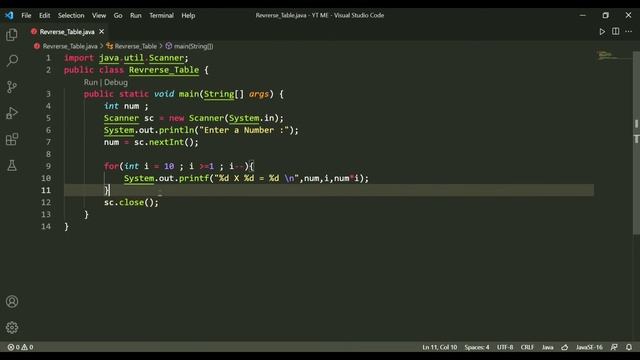Click line number 3 in the gutter
Image resolution: width=640 pixels, height=360 pixels.
point(48,94)
